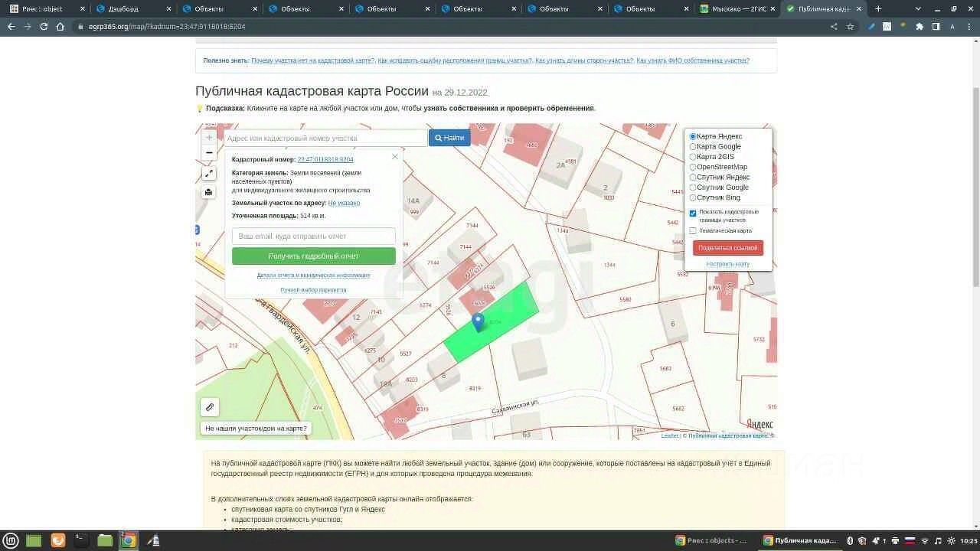The image size is (980, 551).
Task: Reload the page
Action: (x=44, y=26)
